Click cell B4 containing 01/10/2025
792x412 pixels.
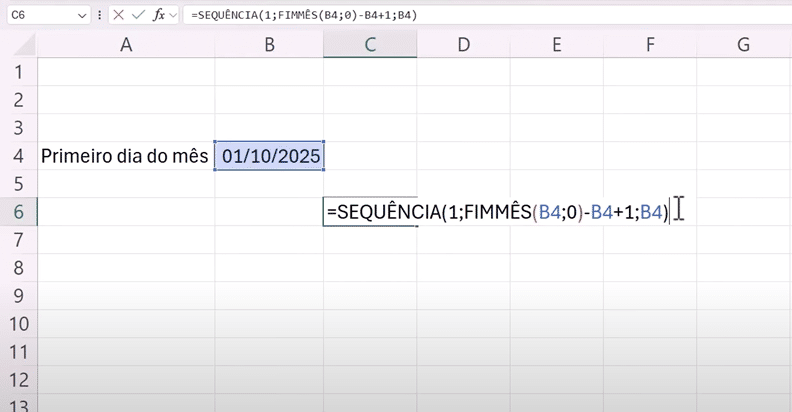coord(269,156)
